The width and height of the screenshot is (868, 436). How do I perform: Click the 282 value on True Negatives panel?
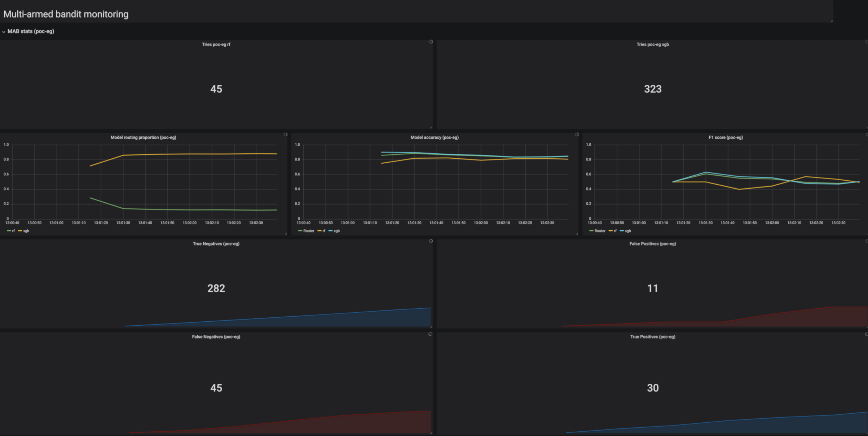[x=216, y=288]
